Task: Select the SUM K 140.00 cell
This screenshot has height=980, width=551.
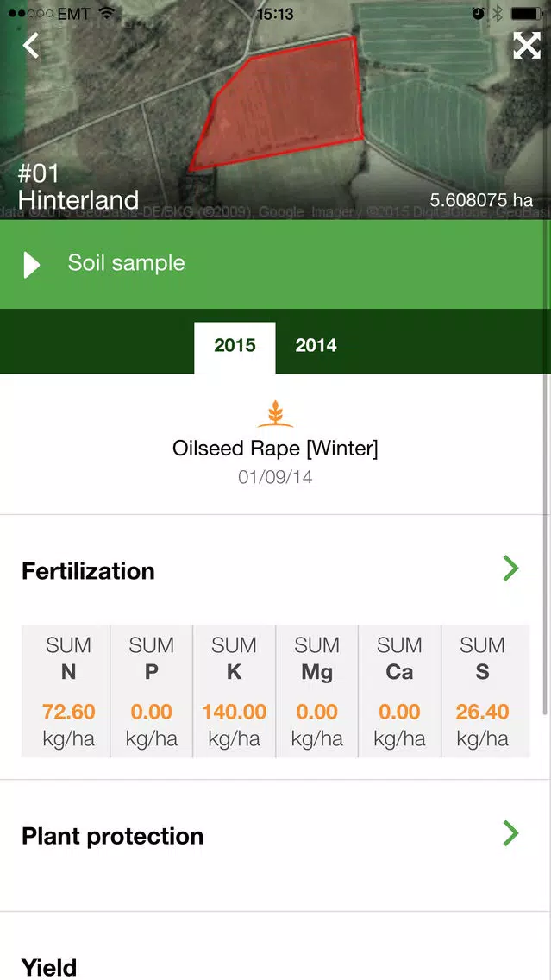Action: [235, 691]
